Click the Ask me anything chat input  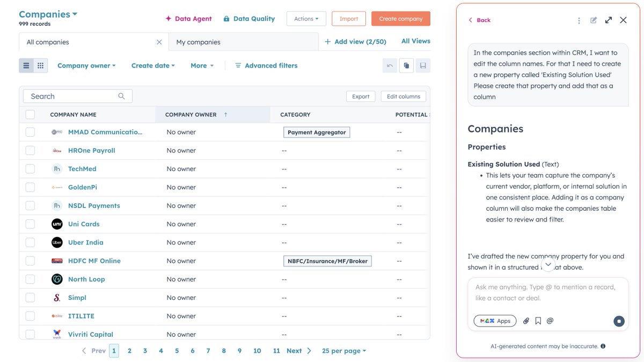tap(548, 293)
